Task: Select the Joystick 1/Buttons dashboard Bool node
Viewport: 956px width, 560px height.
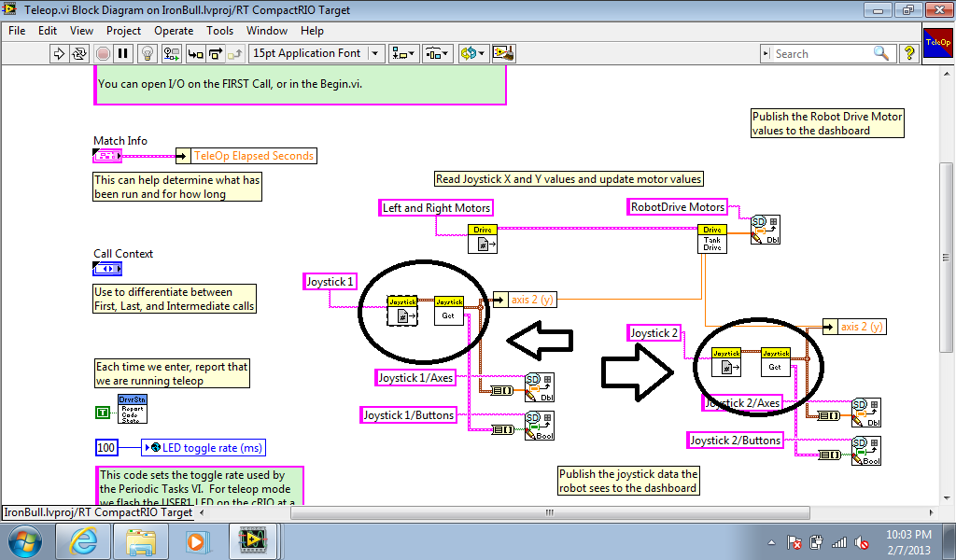Action: pyautogui.click(x=540, y=426)
